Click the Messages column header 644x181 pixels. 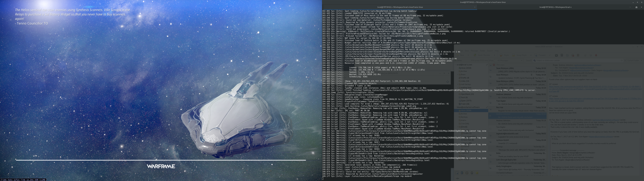521,65
